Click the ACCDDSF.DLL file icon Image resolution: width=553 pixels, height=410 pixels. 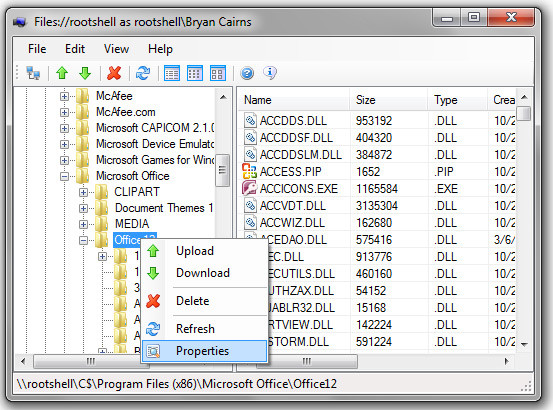point(250,137)
